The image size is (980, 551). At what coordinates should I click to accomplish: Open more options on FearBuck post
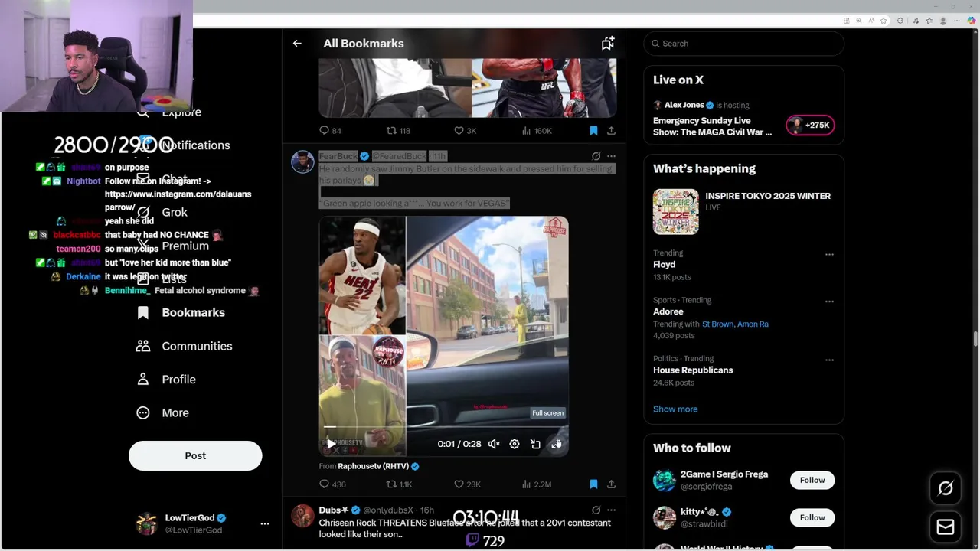(x=611, y=156)
